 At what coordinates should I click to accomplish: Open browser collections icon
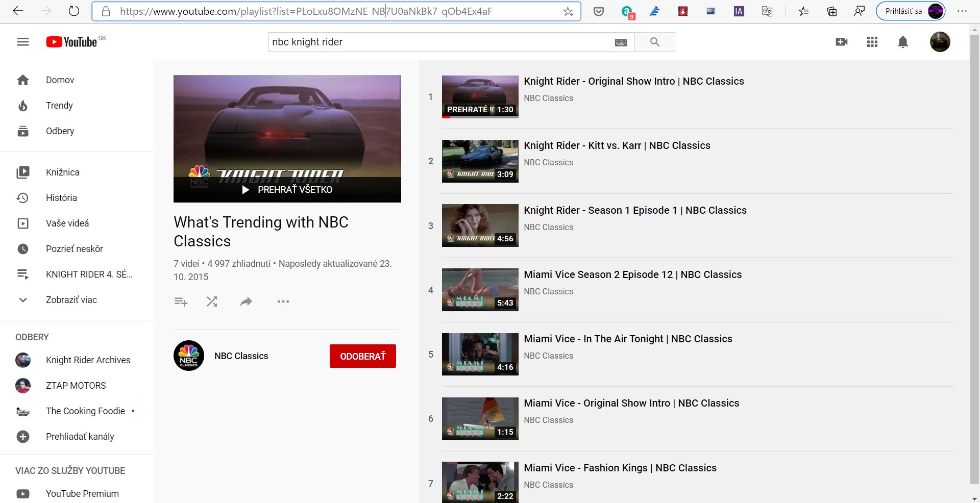831,11
